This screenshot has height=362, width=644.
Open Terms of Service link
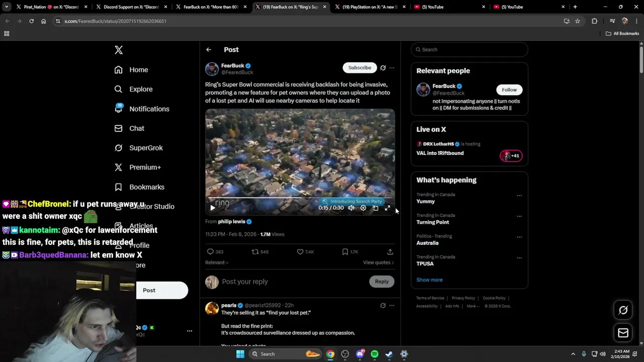coord(430,298)
